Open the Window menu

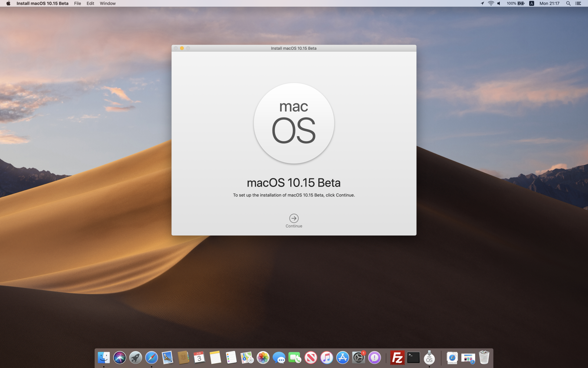(x=108, y=3)
